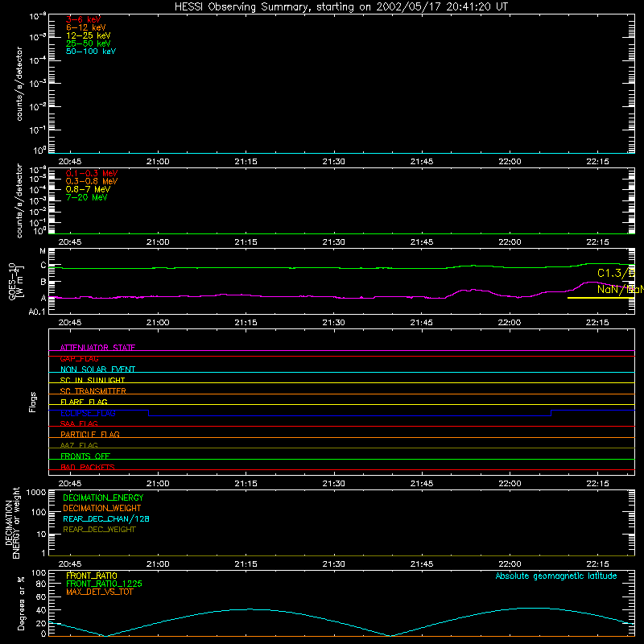
Task: Click the 21:00 time label under the MeV panel
Action: click(158, 242)
